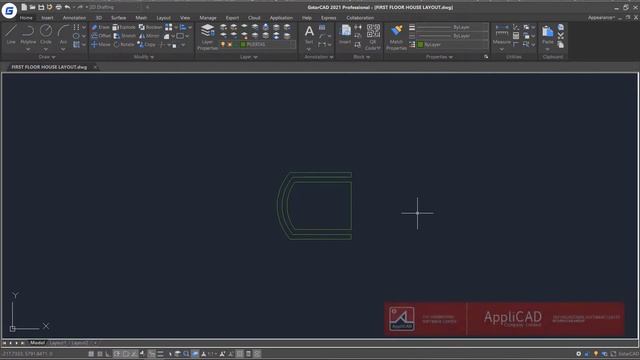Click the Explode tool
Screen dimensions: 640x360
coord(124,27)
